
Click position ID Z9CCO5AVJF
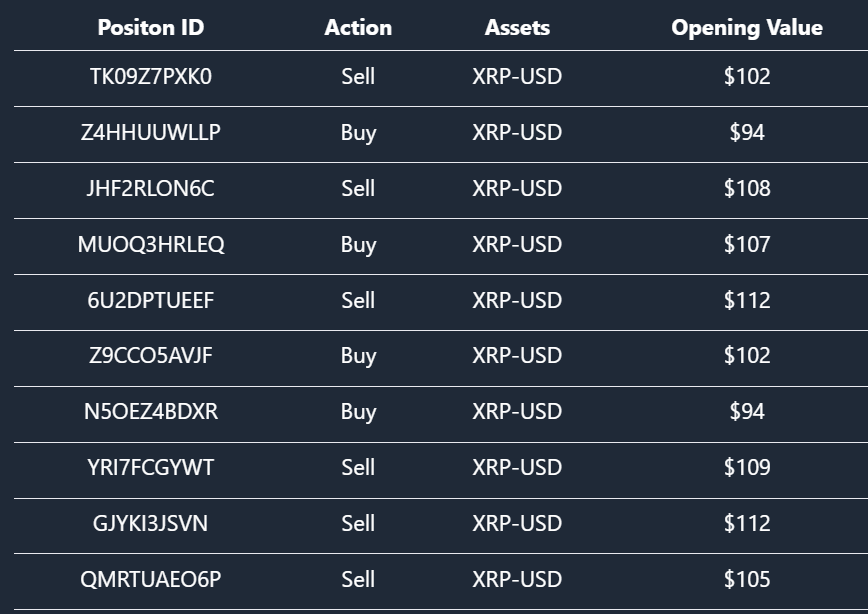(x=150, y=355)
